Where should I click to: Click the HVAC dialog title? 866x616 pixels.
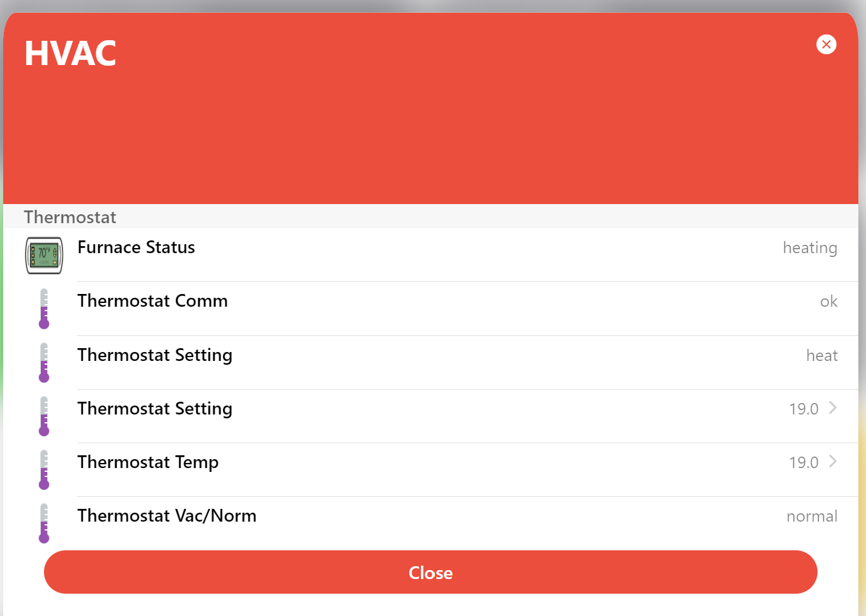click(x=70, y=53)
